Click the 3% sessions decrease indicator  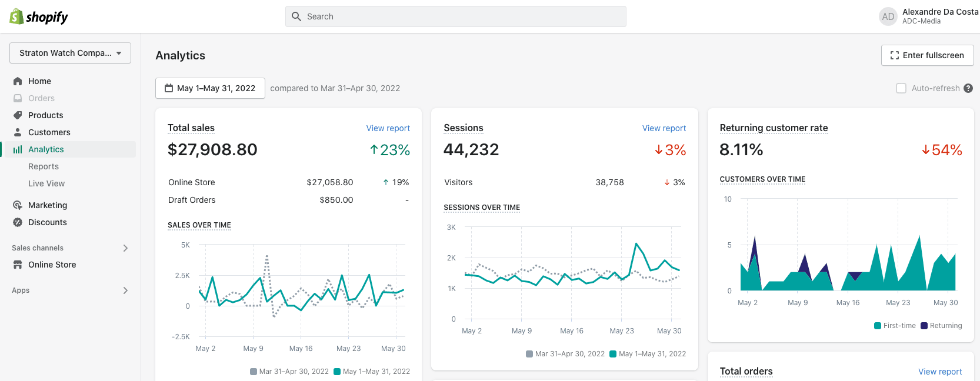coord(670,150)
